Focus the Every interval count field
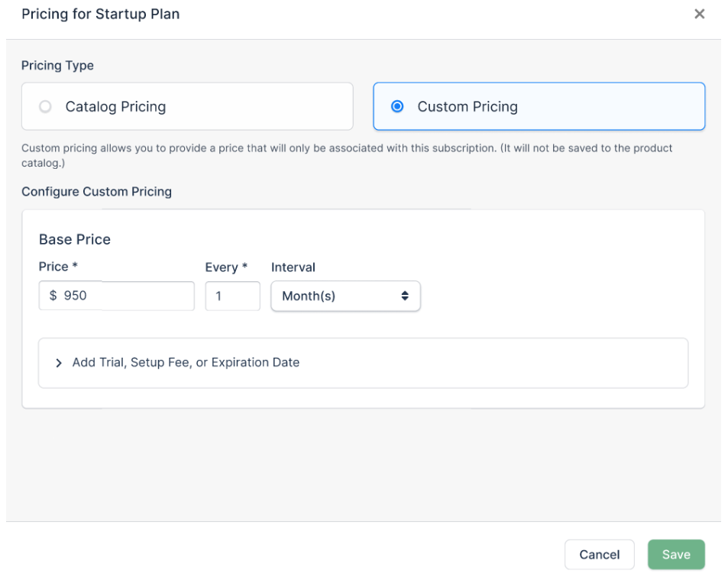The height and width of the screenshot is (580, 728). (x=232, y=296)
